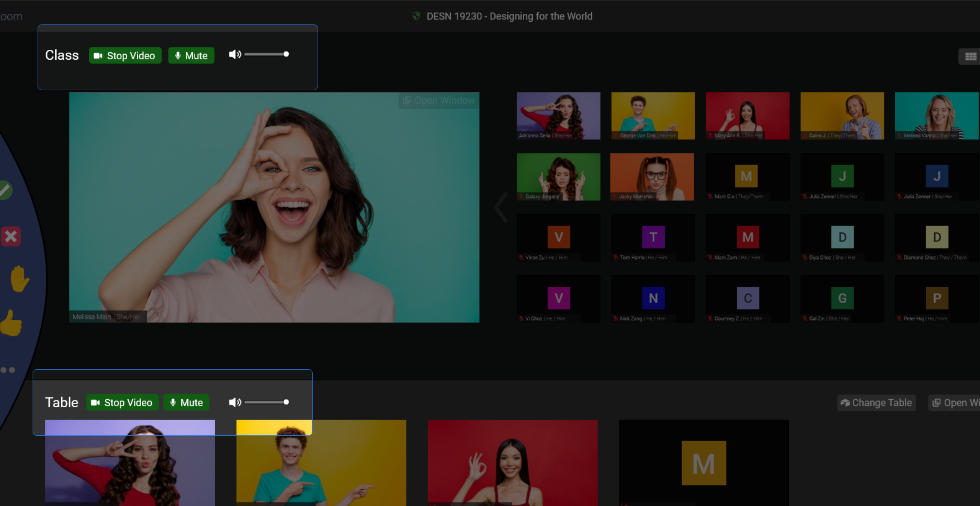Click the Class audio speaker icon
The width and height of the screenshot is (980, 506).
[235, 54]
